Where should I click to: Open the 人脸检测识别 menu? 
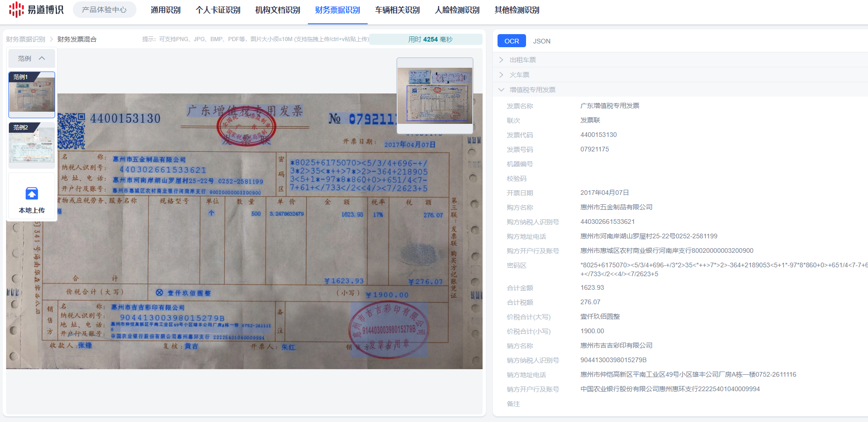click(457, 10)
